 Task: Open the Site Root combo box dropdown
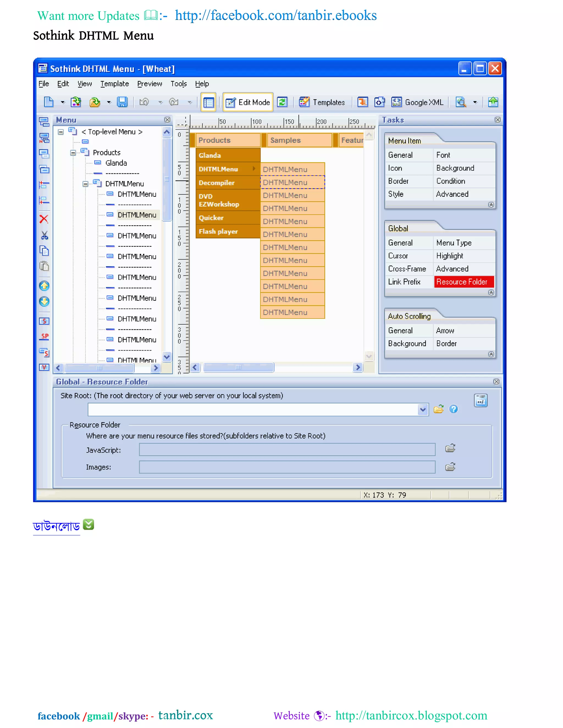(423, 409)
